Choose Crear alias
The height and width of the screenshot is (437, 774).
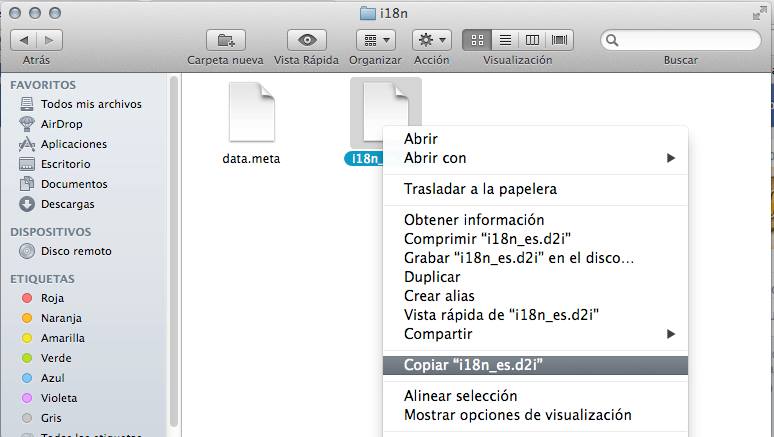(x=535, y=296)
